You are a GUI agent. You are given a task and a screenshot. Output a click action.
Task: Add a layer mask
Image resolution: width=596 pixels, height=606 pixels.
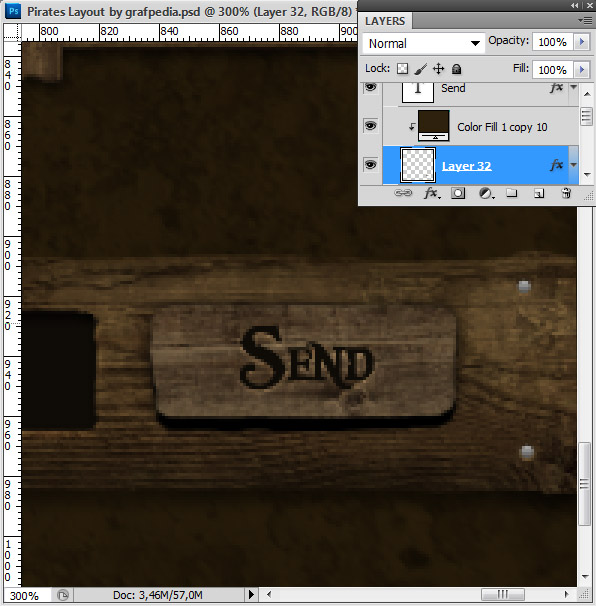pos(458,193)
